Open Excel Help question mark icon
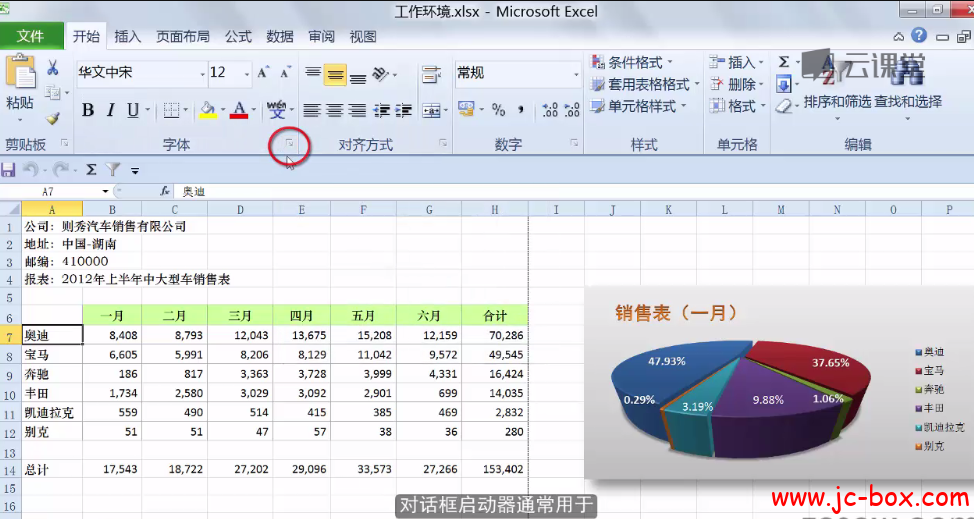This screenshot has height=519, width=974. [x=919, y=36]
